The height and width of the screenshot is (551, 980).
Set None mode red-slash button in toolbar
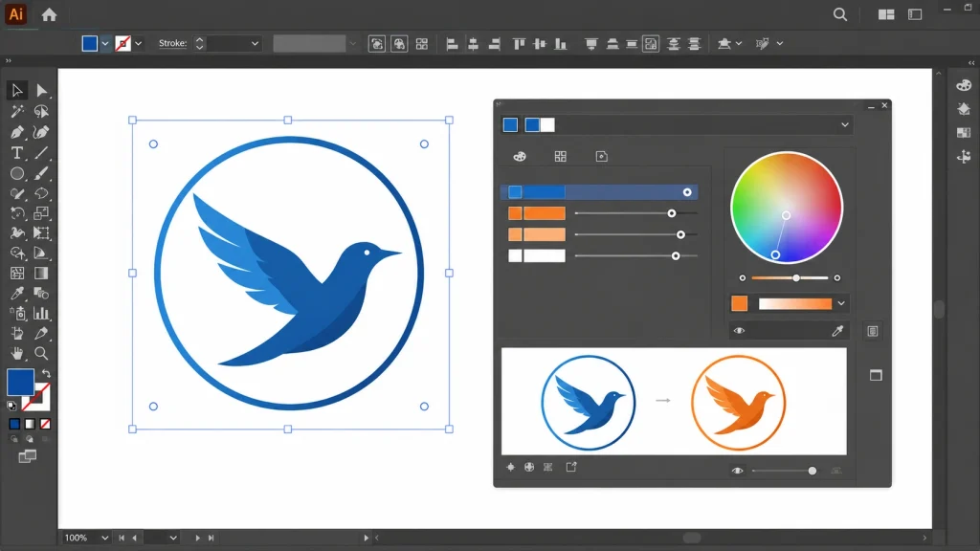pos(45,424)
